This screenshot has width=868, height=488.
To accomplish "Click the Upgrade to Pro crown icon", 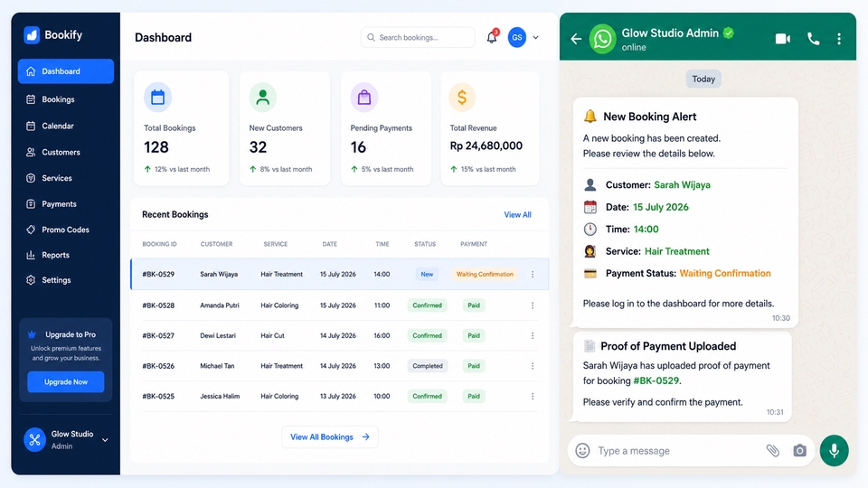I will click(x=32, y=334).
